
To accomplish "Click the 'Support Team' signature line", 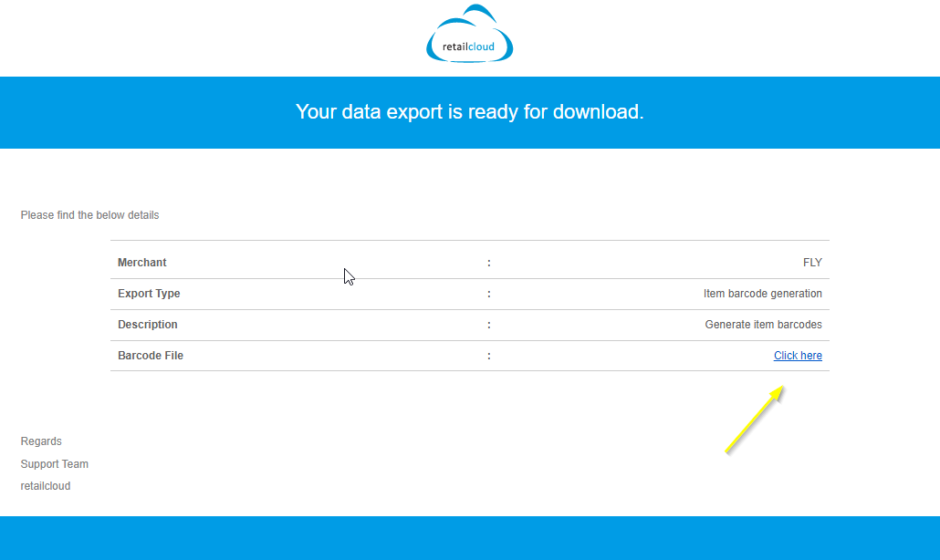I will [x=54, y=464].
